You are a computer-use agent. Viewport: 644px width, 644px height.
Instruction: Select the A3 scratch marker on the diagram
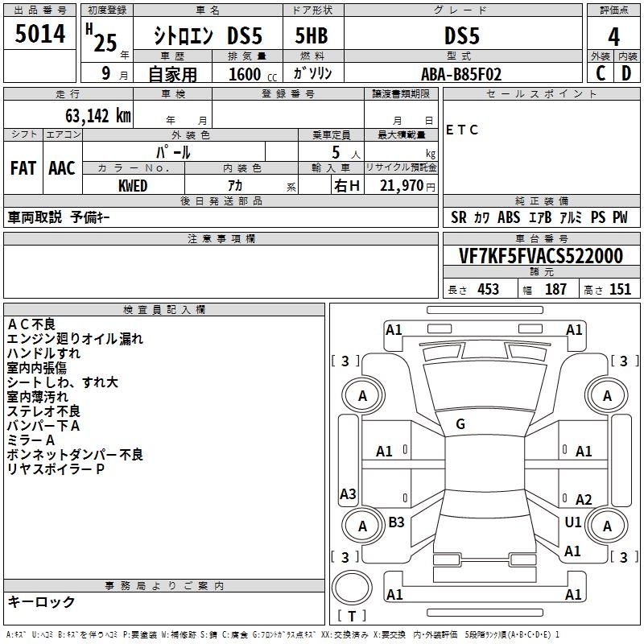(x=348, y=493)
